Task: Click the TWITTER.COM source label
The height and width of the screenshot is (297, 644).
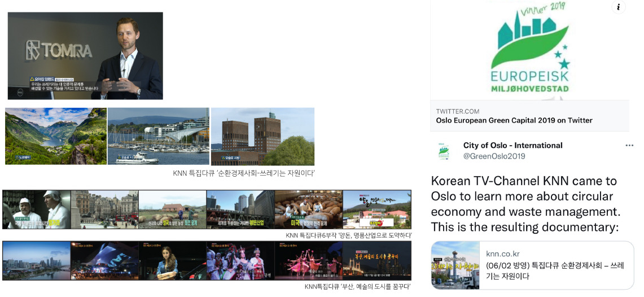Action: [458, 111]
